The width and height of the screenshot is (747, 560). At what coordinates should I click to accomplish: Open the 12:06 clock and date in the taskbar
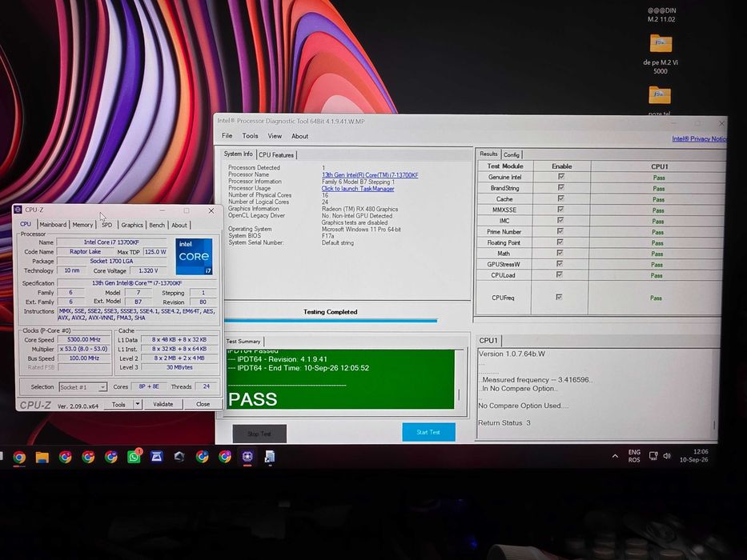pos(694,456)
